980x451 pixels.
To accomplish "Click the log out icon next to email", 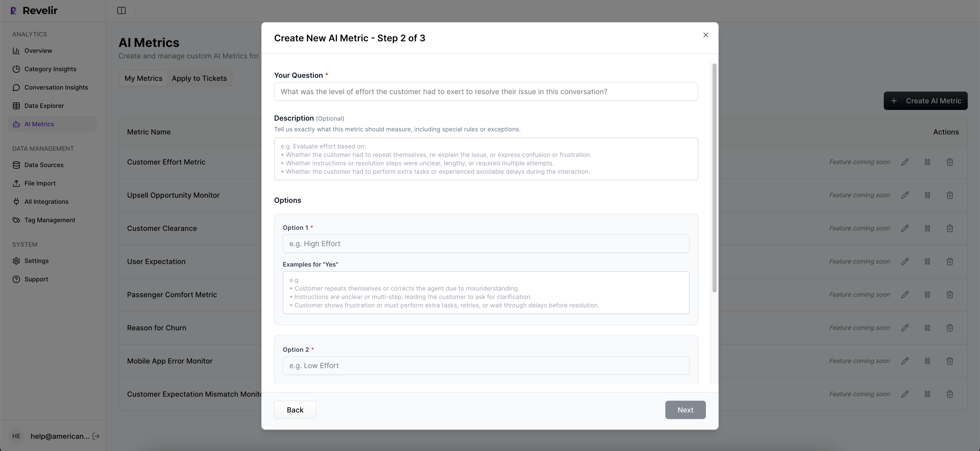I will point(95,436).
